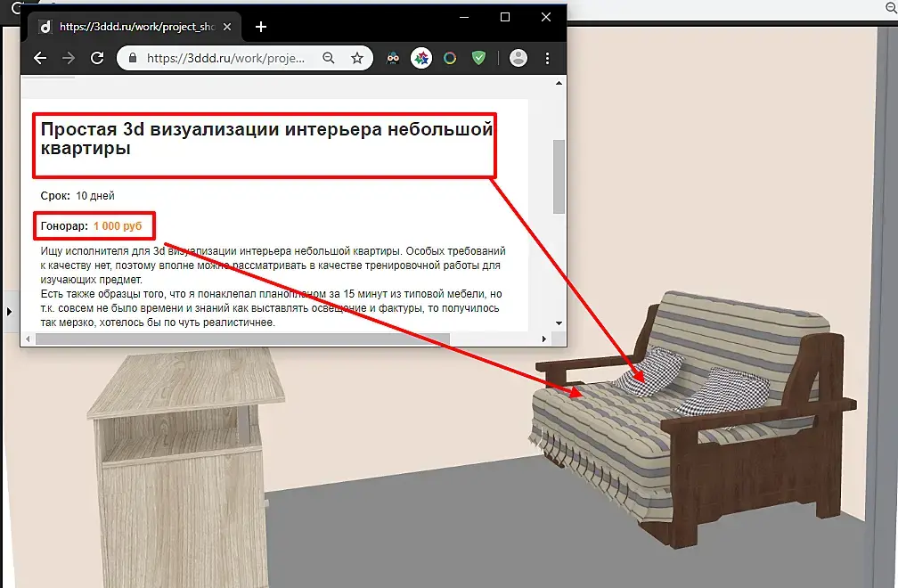Select the 3ddd.ru work project tab
Screen dimensions: 898x588
pyautogui.click(x=135, y=27)
